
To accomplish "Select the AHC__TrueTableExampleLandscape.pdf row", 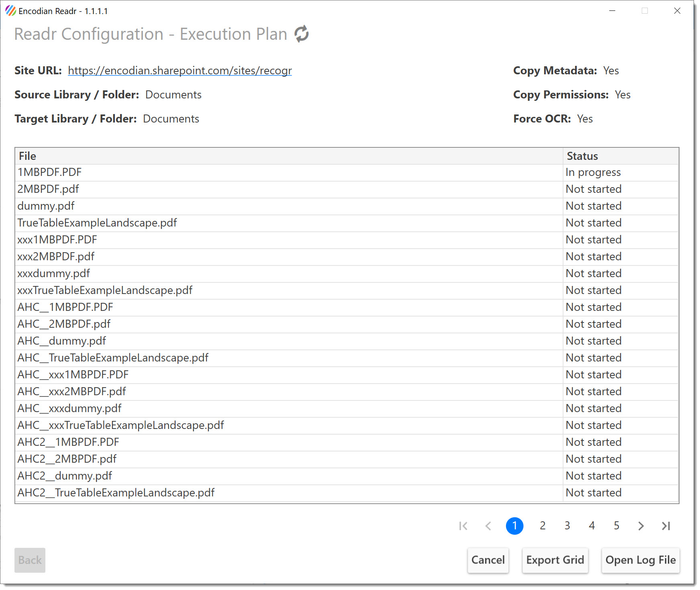I will pyautogui.click(x=347, y=358).
